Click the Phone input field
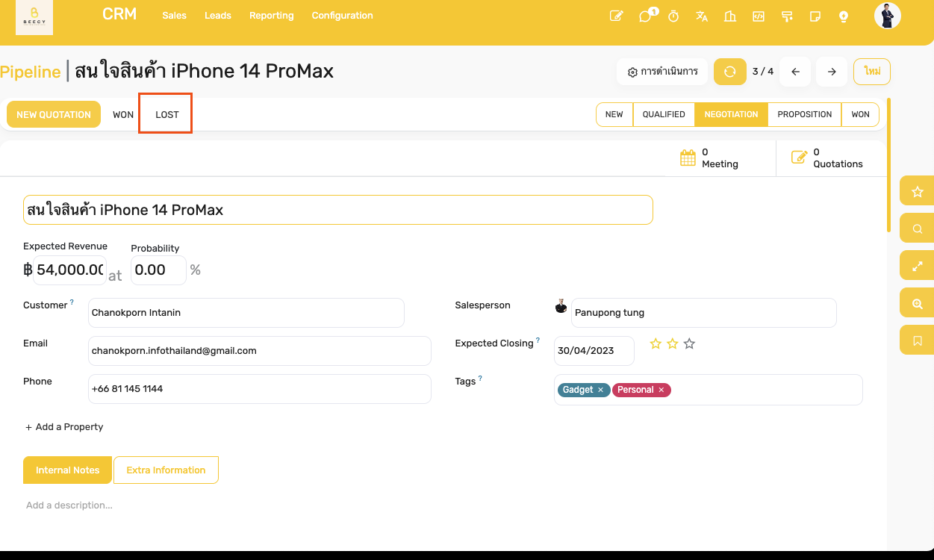The width and height of the screenshot is (934, 560). (x=260, y=389)
